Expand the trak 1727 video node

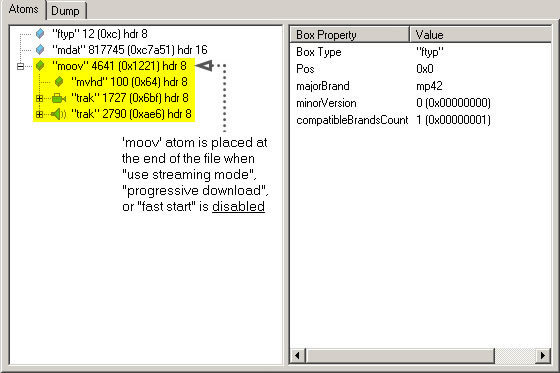pos(39,98)
